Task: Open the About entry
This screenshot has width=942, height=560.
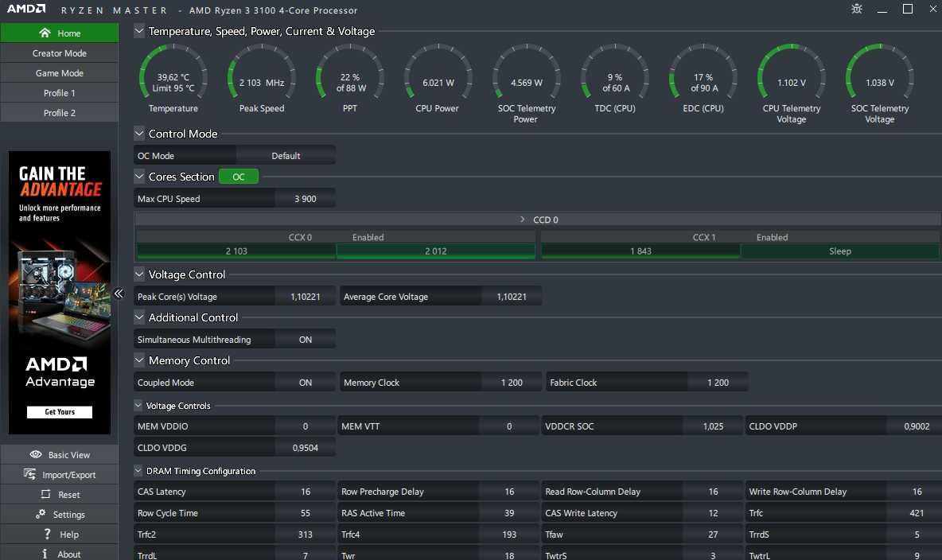Action: click(x=60, y=553)
